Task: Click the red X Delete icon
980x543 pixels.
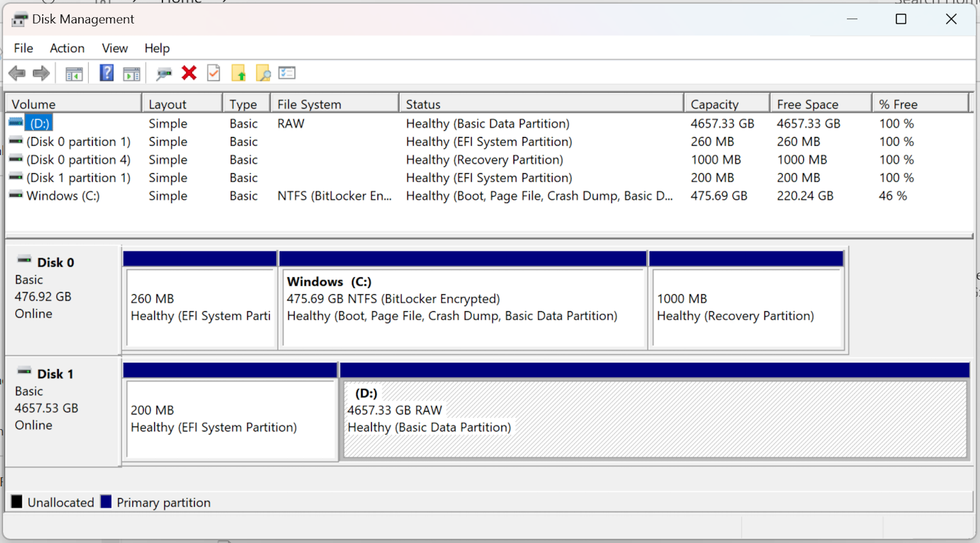Action: coord(189,73)
